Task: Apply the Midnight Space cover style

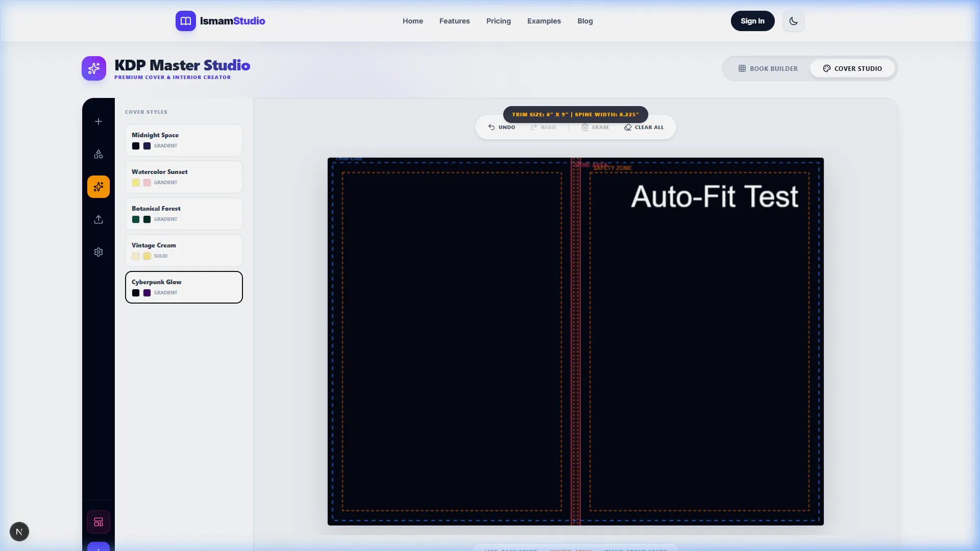Action: [184, 140]
